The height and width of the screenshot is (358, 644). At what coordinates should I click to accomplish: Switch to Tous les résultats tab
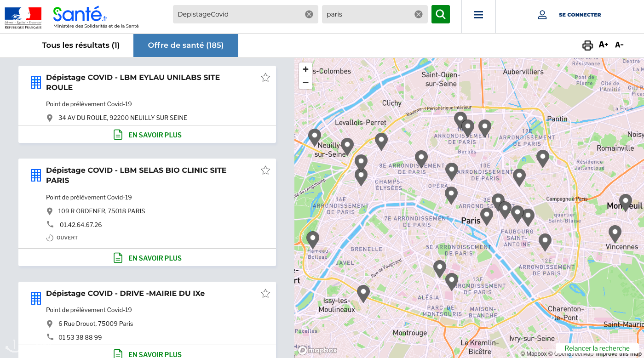[x=81, y=45]
